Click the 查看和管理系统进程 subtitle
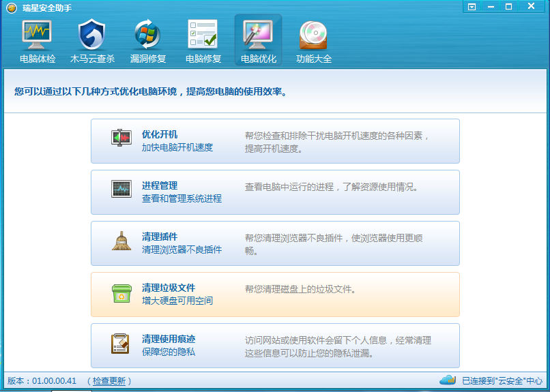The width and height of the screenshot is (550, 392). pyautogui.click(x=182, y=198)
